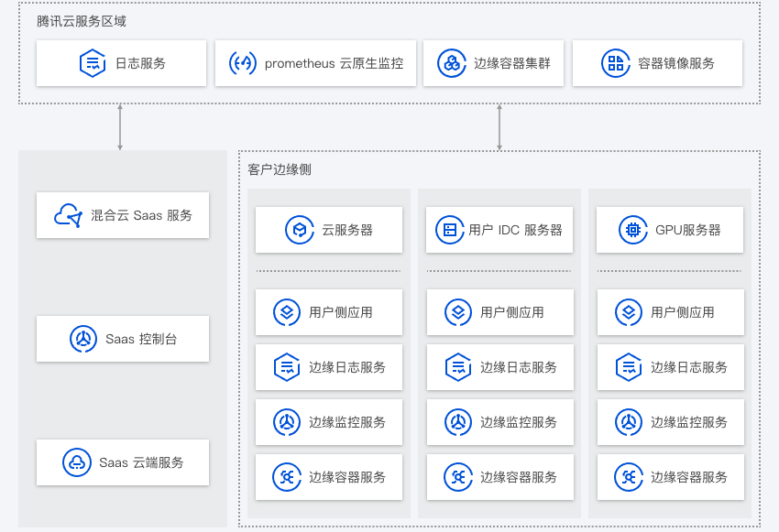Click 用户侧应用 icon under 云服务器

coord(287,312)
